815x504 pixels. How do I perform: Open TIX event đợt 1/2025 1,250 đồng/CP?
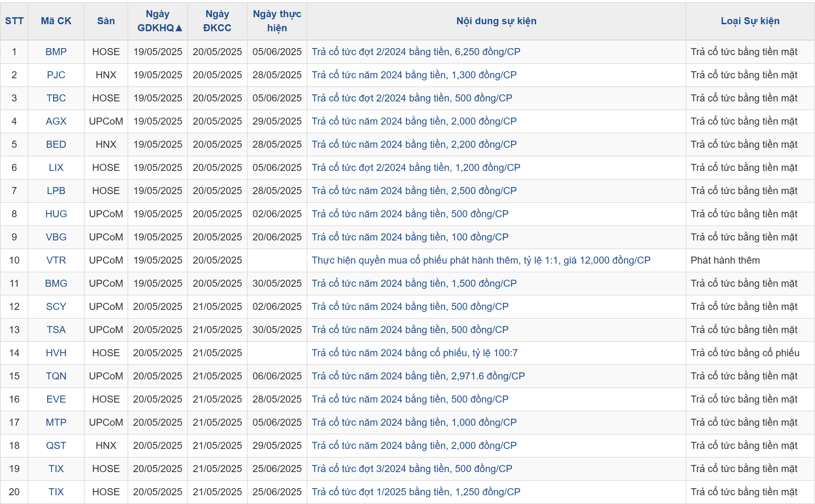point(416,492)
